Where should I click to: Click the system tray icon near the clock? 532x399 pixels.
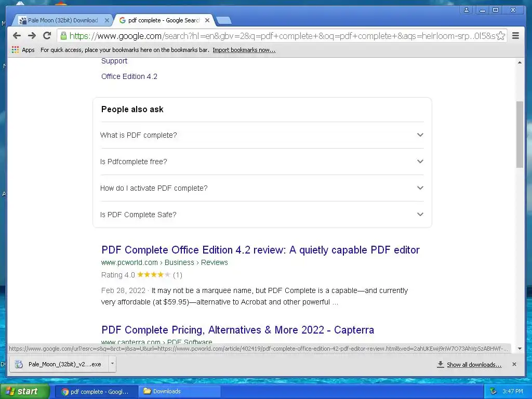pyautogui.click(x=494, y=391)
